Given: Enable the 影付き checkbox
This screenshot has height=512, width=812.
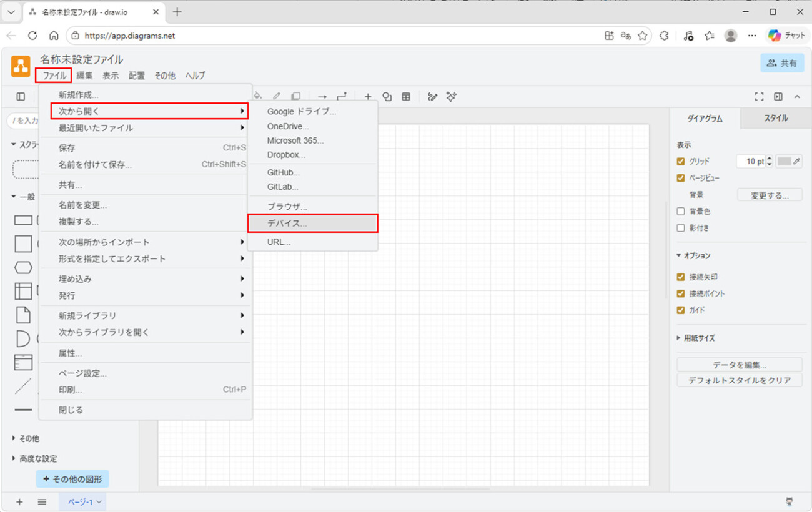Looking at the screenshot, I should point(681,228).
